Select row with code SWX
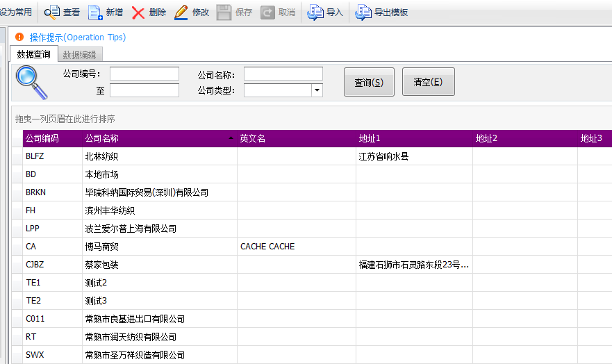 [x=52, y=355]
